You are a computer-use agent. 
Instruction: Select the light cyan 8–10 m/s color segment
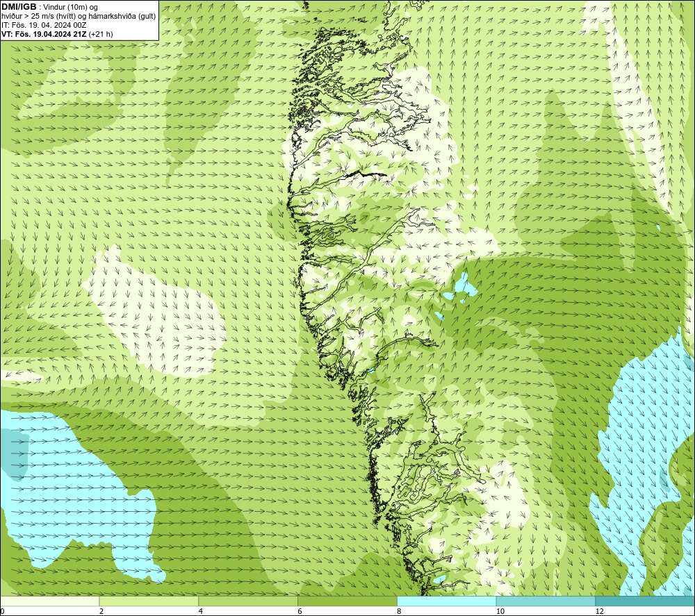click(447, 601)
